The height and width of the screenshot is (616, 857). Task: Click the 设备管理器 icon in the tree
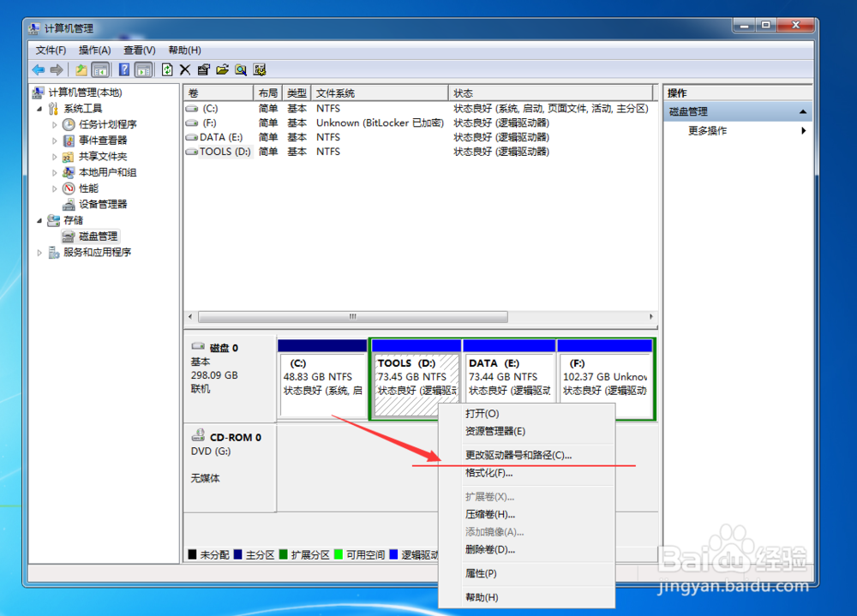69,205
